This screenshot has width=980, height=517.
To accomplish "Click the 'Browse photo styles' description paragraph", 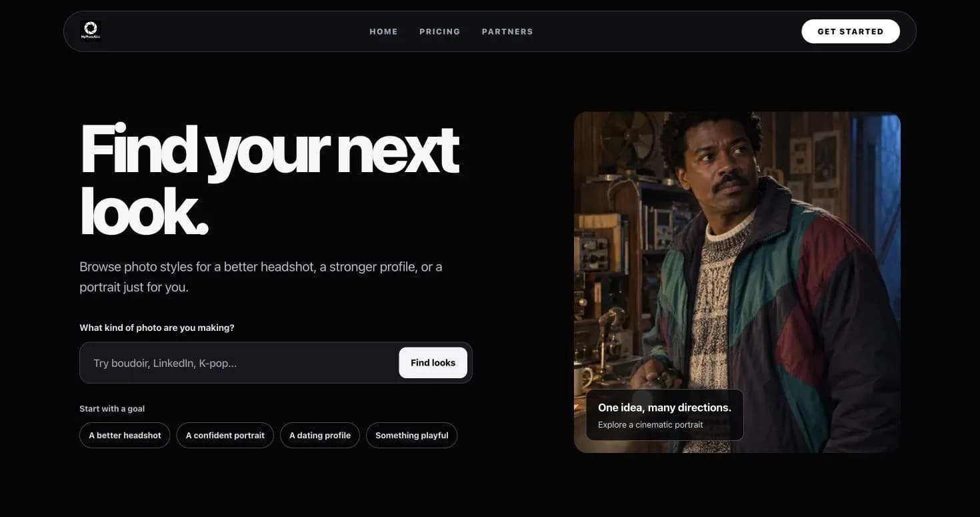I will [261, 277].
